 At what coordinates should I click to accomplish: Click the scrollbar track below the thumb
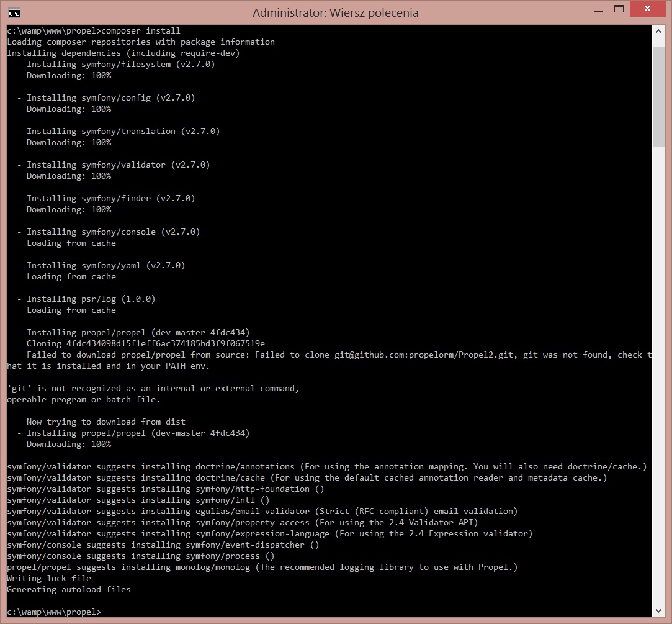[660, 373]
